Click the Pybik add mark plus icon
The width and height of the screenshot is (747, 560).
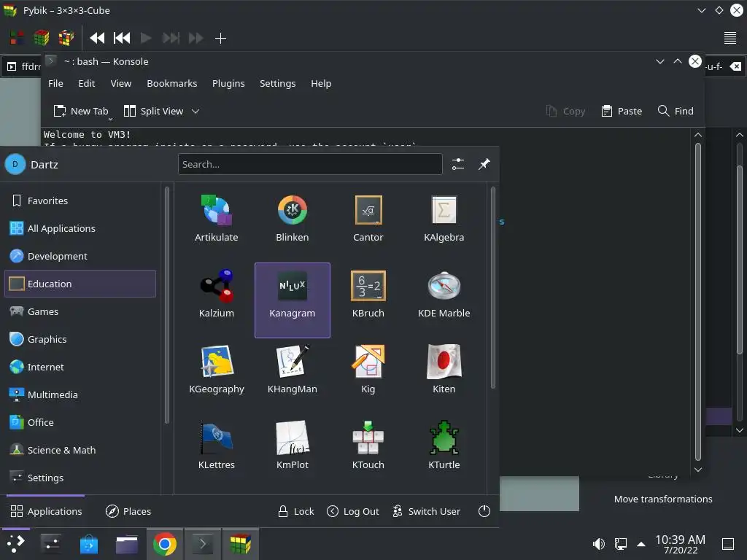[220, 38]
